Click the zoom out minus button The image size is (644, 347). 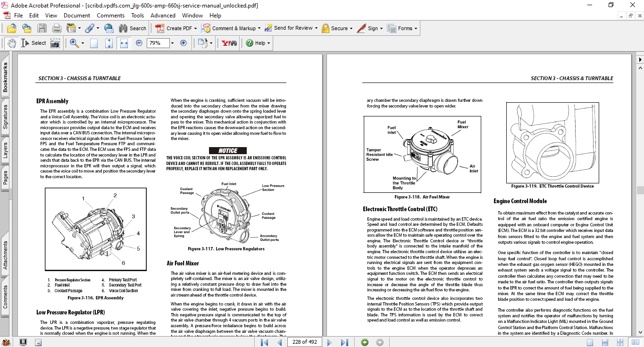pos(139,43)
